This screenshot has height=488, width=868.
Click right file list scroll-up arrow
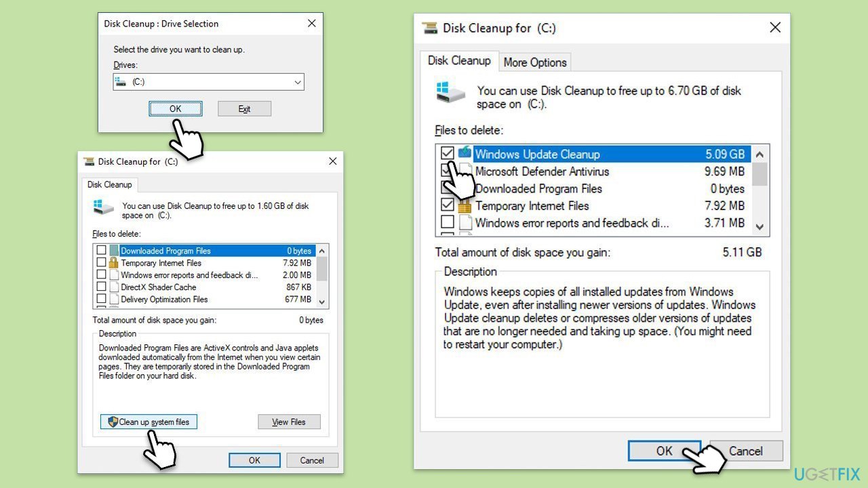(759, 154)
